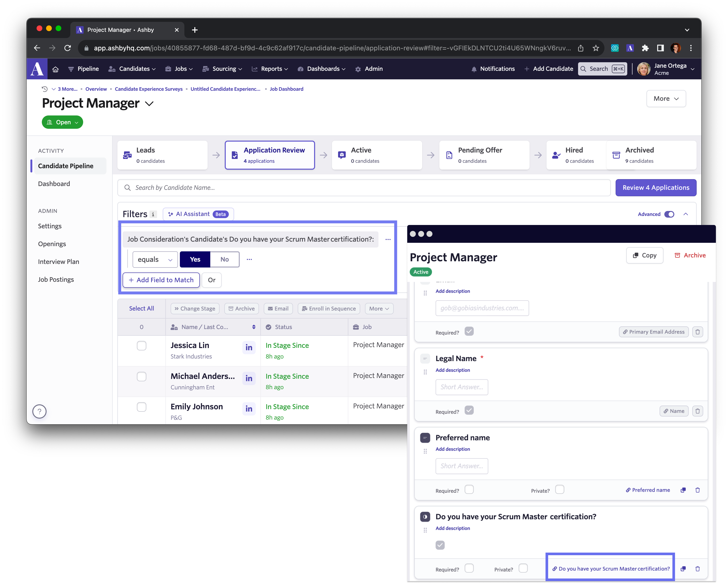Open the help question mark icon
The height and width of the screenshot is (583, 728).
(x=39, y=411)
